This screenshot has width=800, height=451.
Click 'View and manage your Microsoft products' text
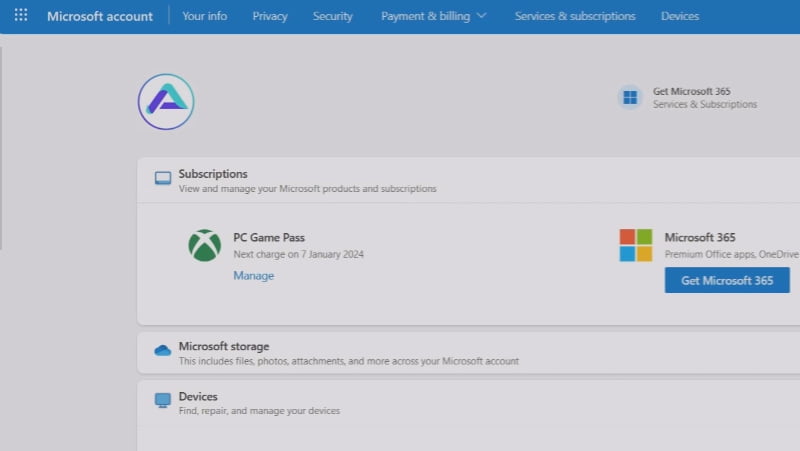click(307, 189)
